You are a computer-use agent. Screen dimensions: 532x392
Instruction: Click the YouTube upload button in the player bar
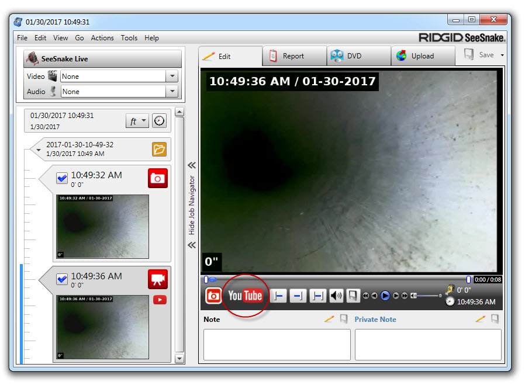245,296
